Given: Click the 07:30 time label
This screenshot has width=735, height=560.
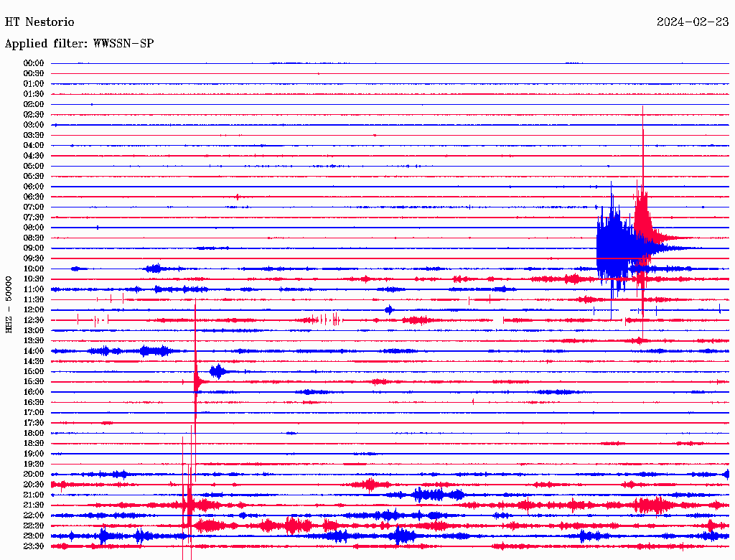Looking at the screenshot, I should pos(34,218).
